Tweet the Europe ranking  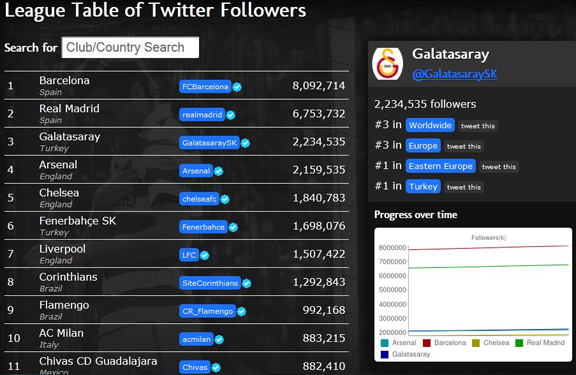pyautogui.click(x=464, y=147)
